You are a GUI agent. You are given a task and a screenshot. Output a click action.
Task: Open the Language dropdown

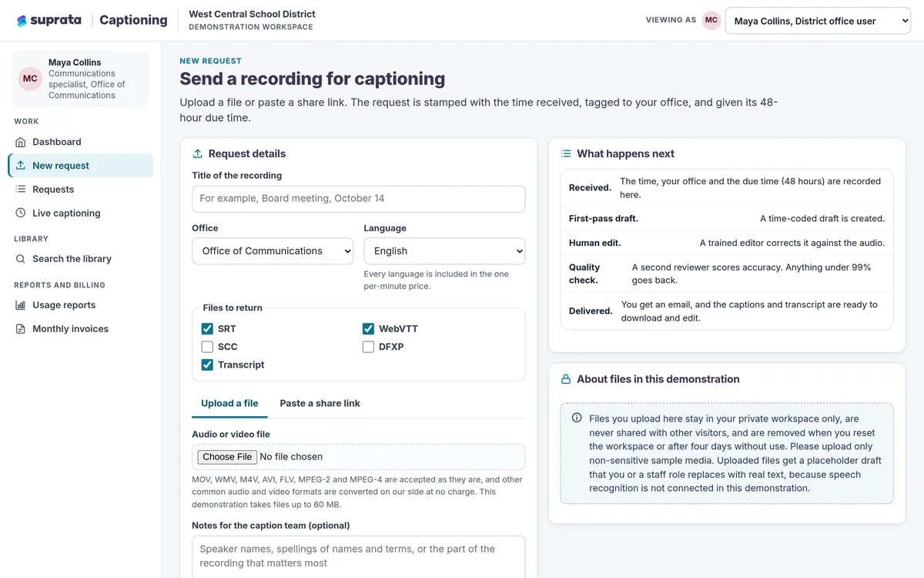click(444, 251)
